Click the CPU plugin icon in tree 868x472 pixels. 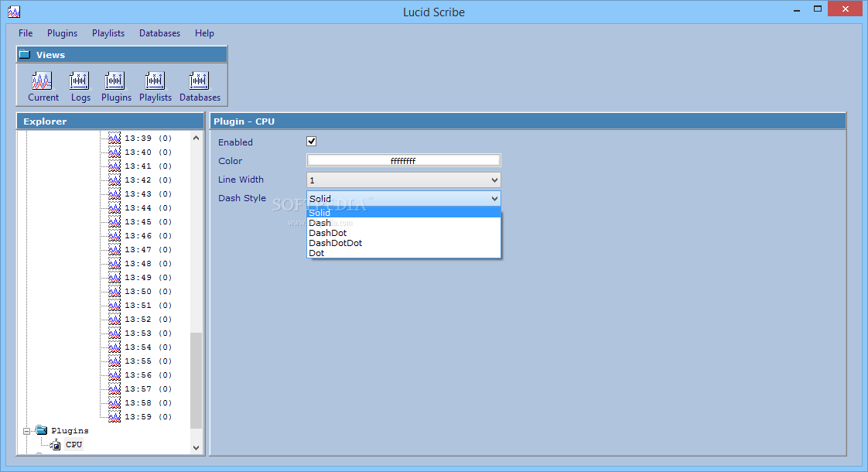(x=56, y=445)
